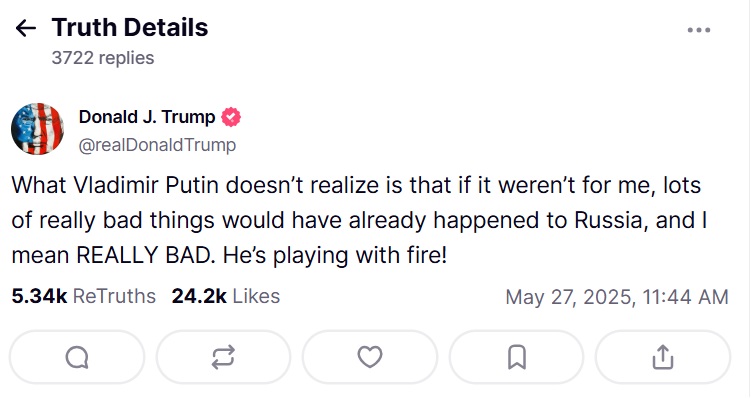
Task: Click the May 27, 2025, 11:44 AM timestamp
Action: tap(617, 297)
